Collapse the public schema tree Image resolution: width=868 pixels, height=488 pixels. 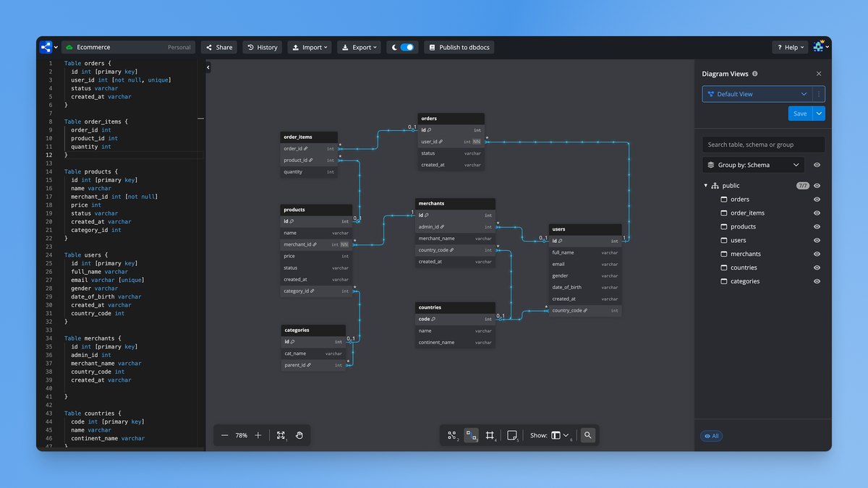pos(705,186)
